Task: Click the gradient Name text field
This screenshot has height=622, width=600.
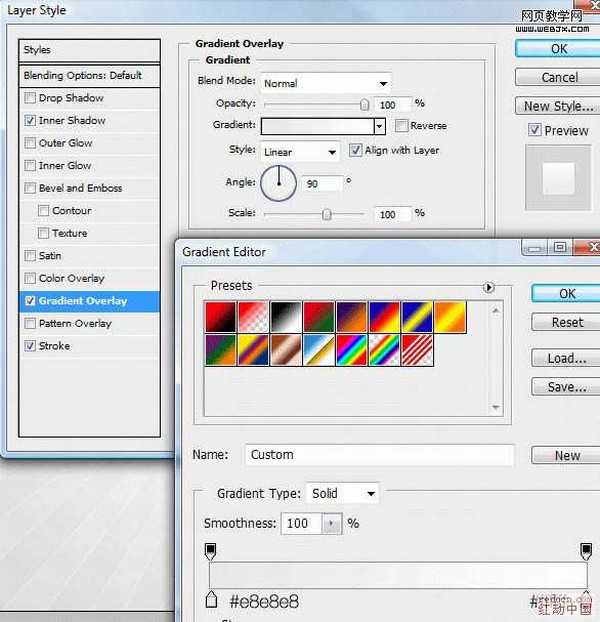Action: pos(379,455)
